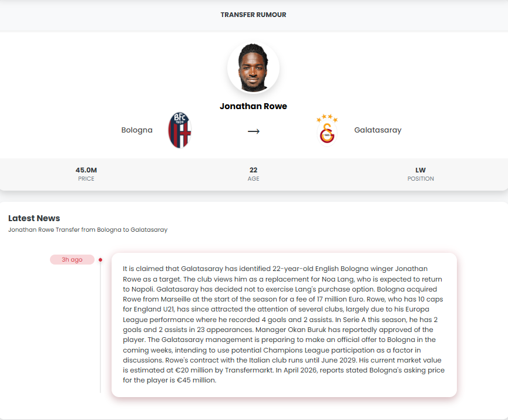Click the red timeline dot marker
Viewport: 508px width, 420px height.
[100, 259]
